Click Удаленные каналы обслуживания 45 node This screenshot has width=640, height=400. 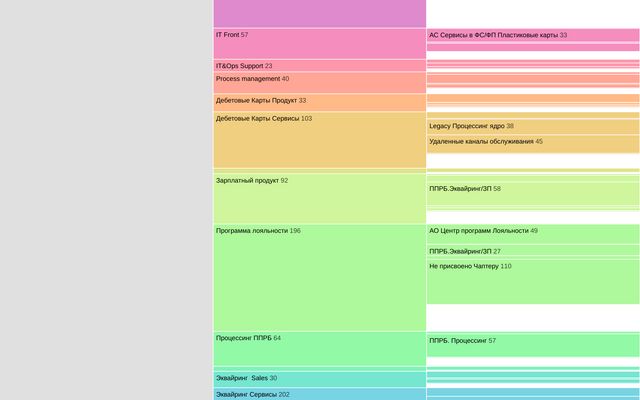pyautogui.click(x=532, y=143)
